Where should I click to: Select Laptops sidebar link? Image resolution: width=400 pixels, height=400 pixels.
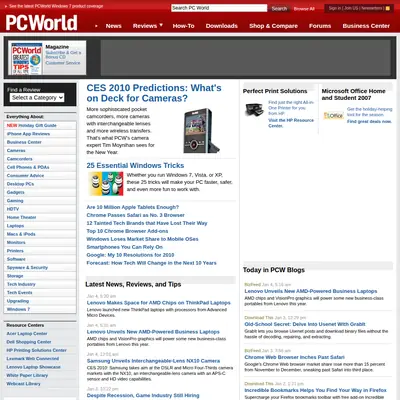pyautogui.click(x=15, y=226)
